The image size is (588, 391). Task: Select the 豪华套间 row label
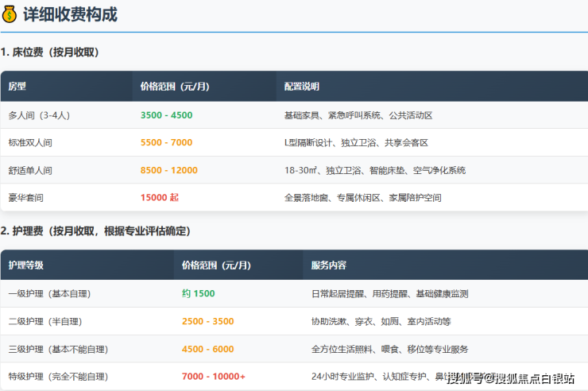pyautogui.click(x=25, y=198)
